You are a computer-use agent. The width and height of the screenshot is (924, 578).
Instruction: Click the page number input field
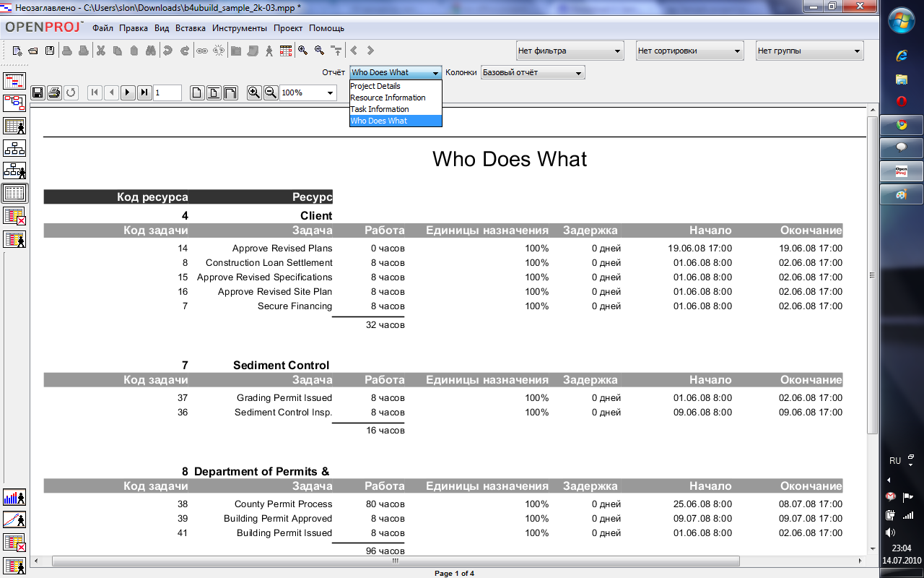click(167, 92)
